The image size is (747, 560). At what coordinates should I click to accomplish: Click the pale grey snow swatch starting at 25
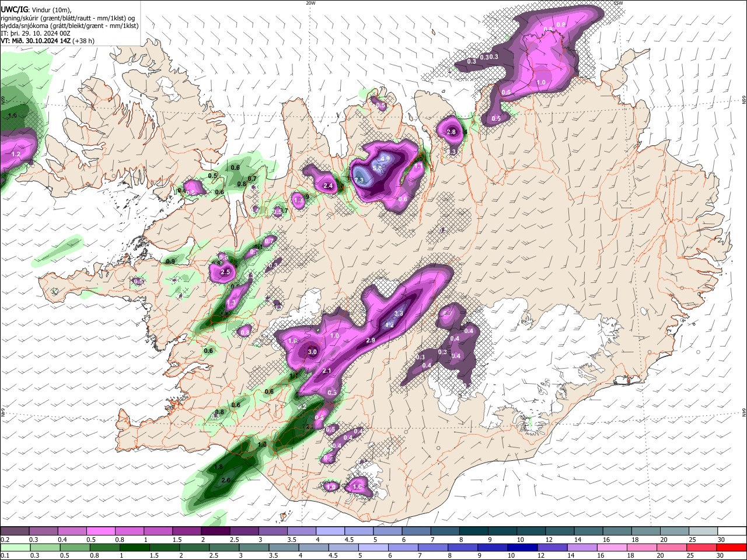click(703, 531)
